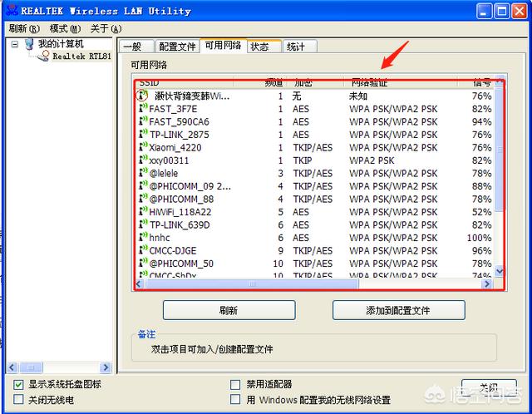Click network list scroll right arrow
532x414 pixels.
tap(487, 283)
